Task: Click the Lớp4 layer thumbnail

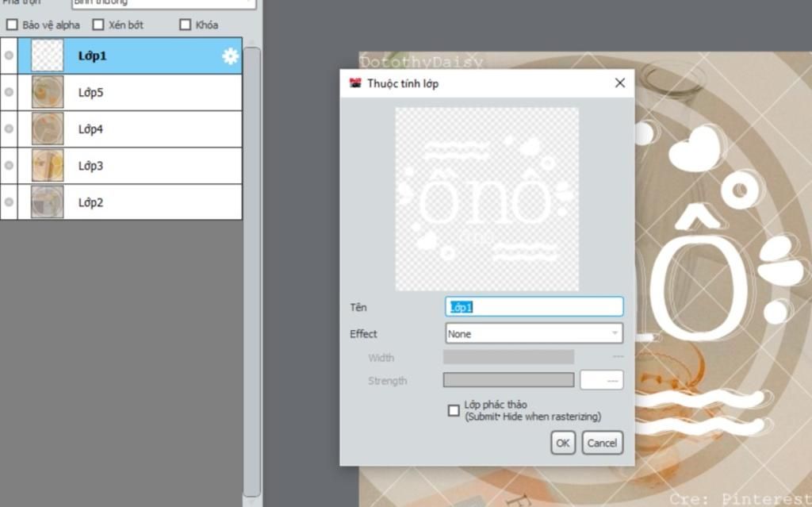Action: [x=48, y=129]
